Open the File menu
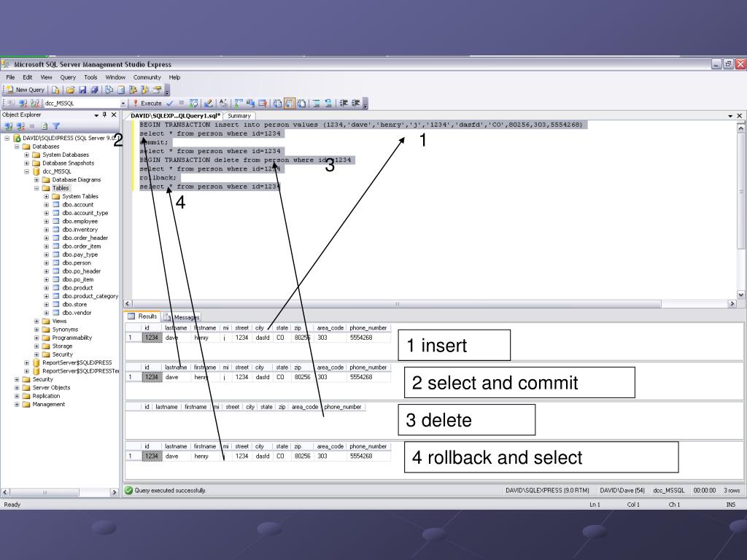This screenshot has height=560, width=747. (10, 77)
